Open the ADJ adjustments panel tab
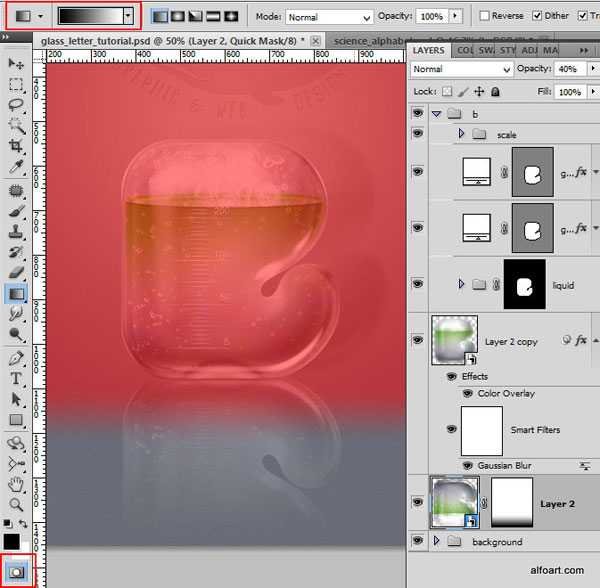 pyautogui.click(x=530, y=50)
